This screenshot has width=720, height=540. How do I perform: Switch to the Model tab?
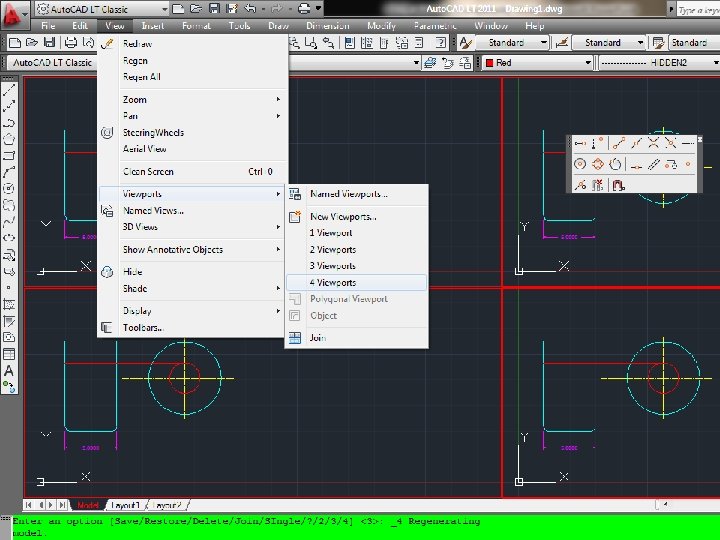[88, 505]
